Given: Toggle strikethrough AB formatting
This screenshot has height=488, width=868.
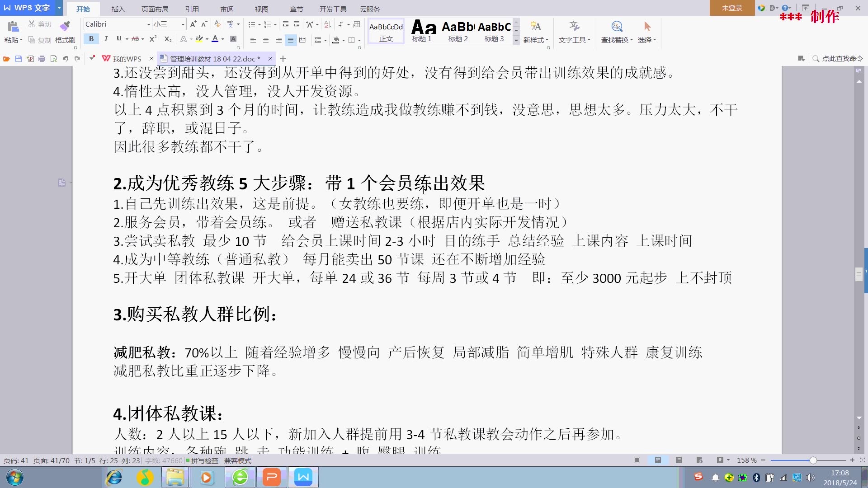Looking at the screenshot, I should point(135,39).
